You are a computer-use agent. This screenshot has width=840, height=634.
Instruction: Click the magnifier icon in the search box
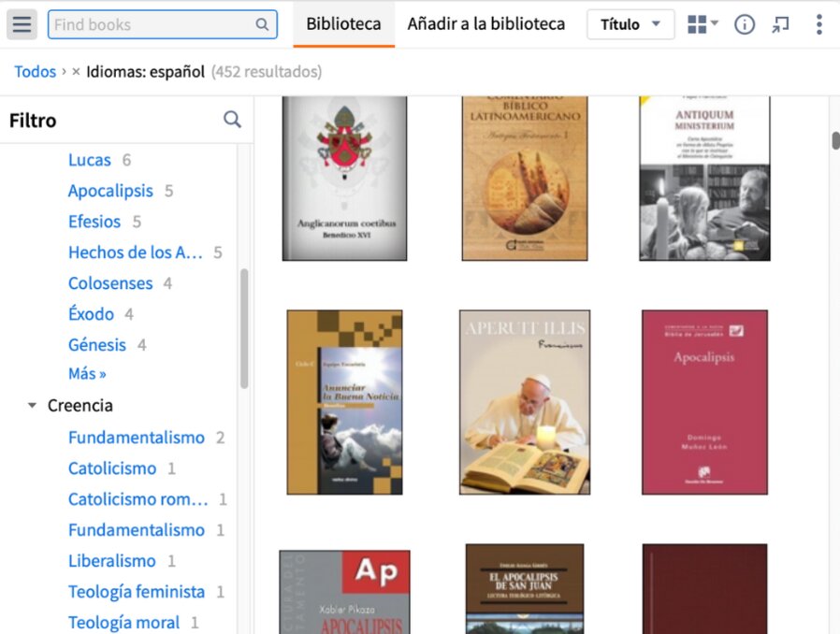(x=262, y=24)
